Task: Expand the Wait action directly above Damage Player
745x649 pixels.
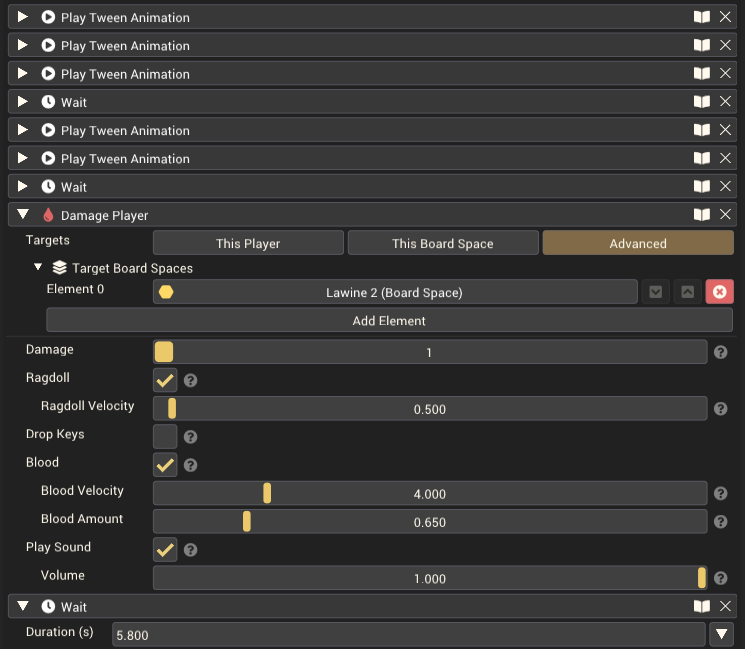Action: [22, 186]
